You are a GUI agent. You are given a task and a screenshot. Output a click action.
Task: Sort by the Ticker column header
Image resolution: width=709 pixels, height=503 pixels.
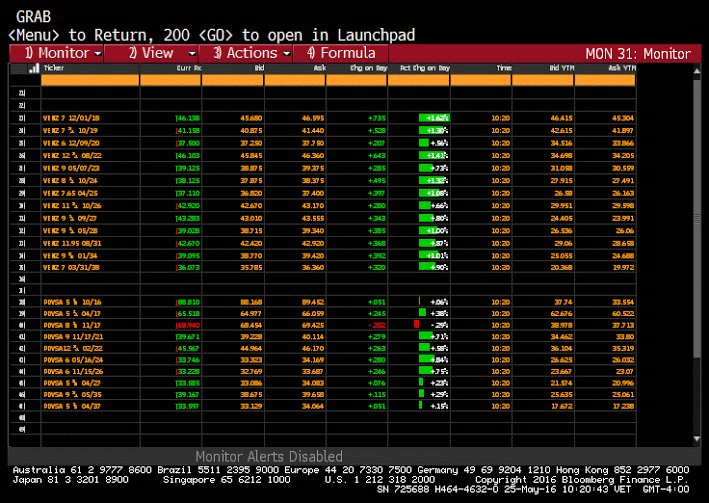pyautogui.click(x=54, y=68)
